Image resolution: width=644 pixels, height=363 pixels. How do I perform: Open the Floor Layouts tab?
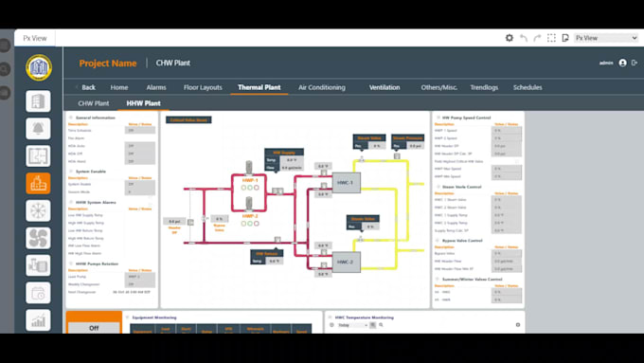coord(203,87)
